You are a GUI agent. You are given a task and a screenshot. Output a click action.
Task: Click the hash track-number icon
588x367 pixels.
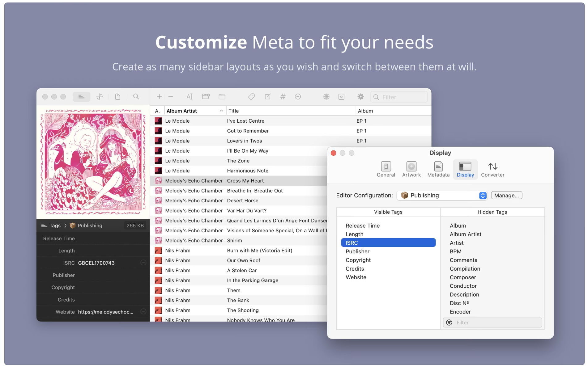283,96
